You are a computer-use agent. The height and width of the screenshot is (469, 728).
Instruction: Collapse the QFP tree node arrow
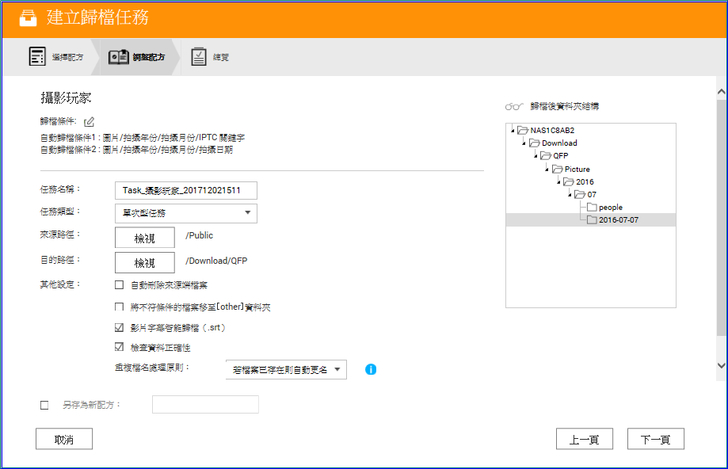coord(535,156)
